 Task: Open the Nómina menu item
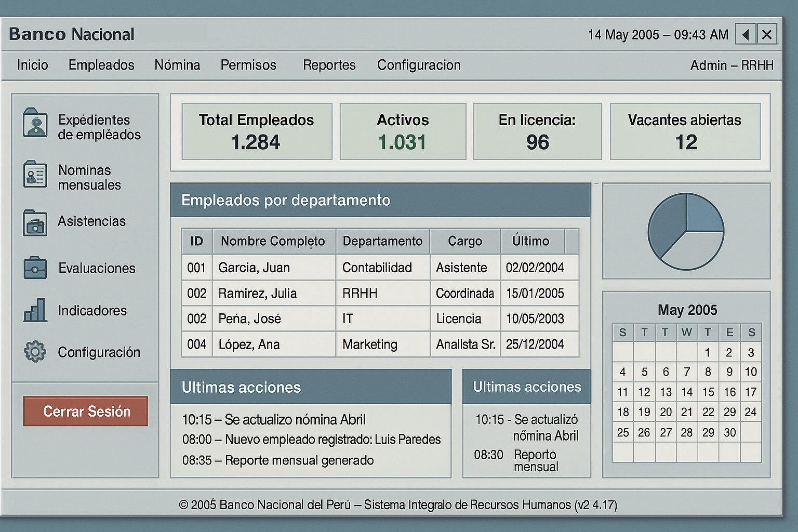177,65
